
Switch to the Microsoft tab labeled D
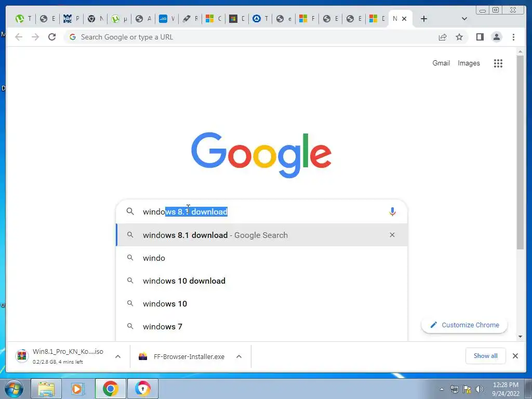(377, 19)
